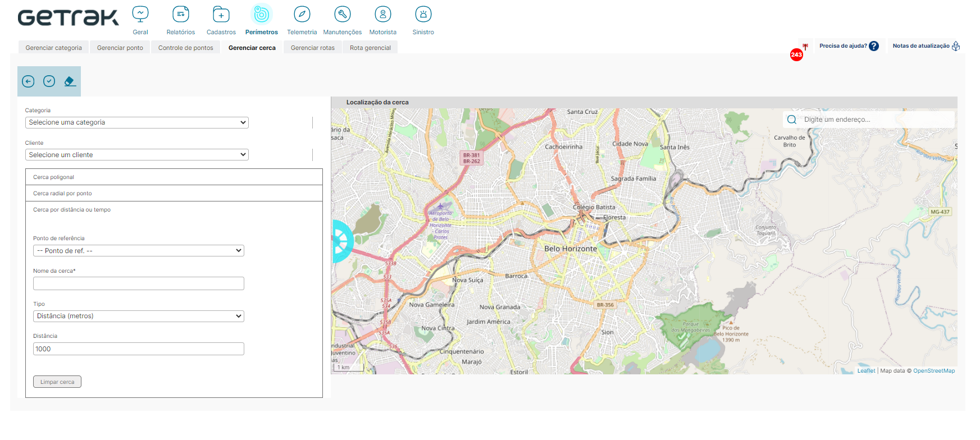Click the Nome da cerca input field

139,283
